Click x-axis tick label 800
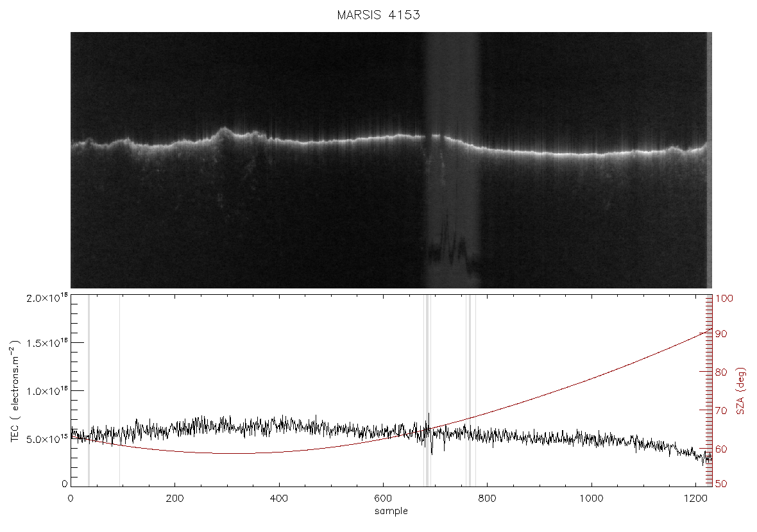 [x=487, y=498]
